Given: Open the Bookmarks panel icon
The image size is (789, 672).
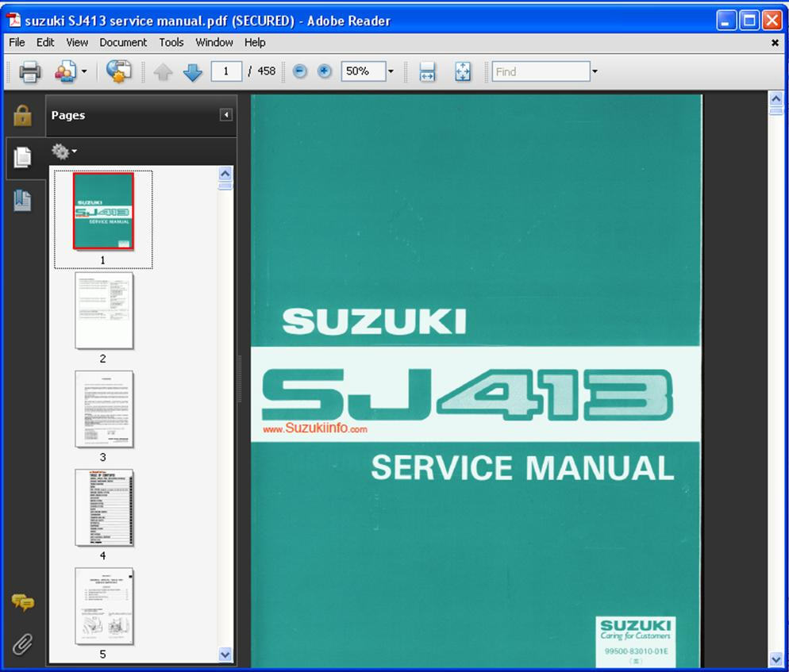Looking at the screenshot, I should coord(22,200).
